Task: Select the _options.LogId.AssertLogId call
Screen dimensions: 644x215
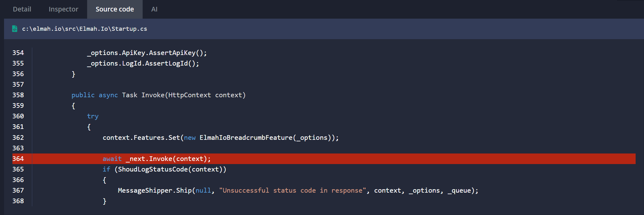Action: [143, 63]
